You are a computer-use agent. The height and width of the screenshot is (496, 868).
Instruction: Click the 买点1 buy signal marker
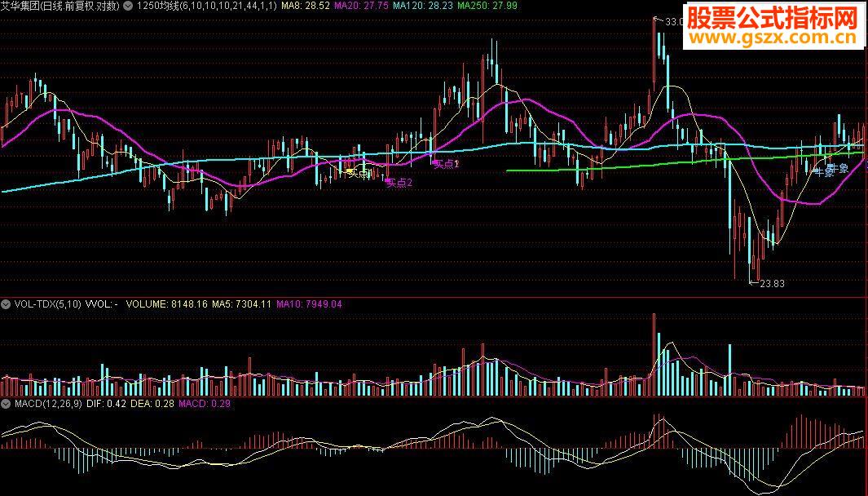click(446, 164)
